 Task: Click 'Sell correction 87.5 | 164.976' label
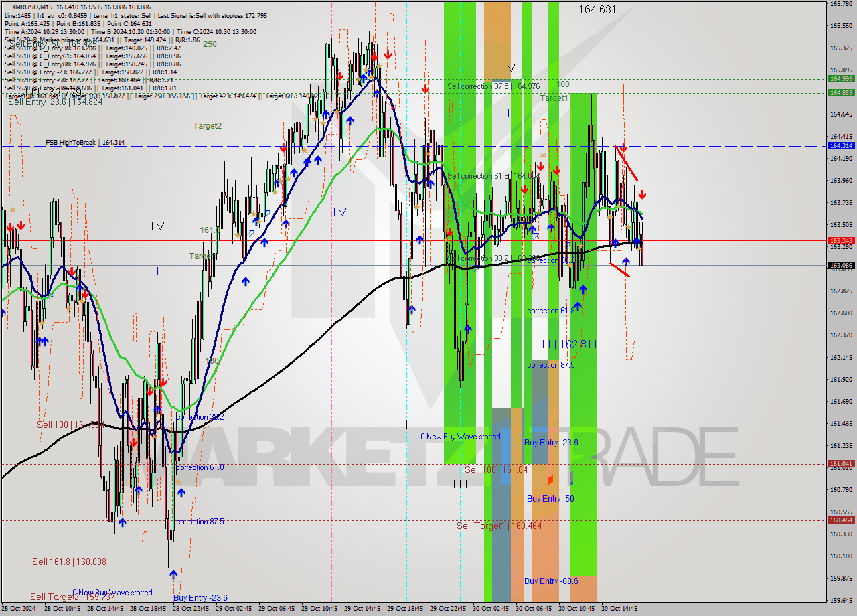(493, 86)
